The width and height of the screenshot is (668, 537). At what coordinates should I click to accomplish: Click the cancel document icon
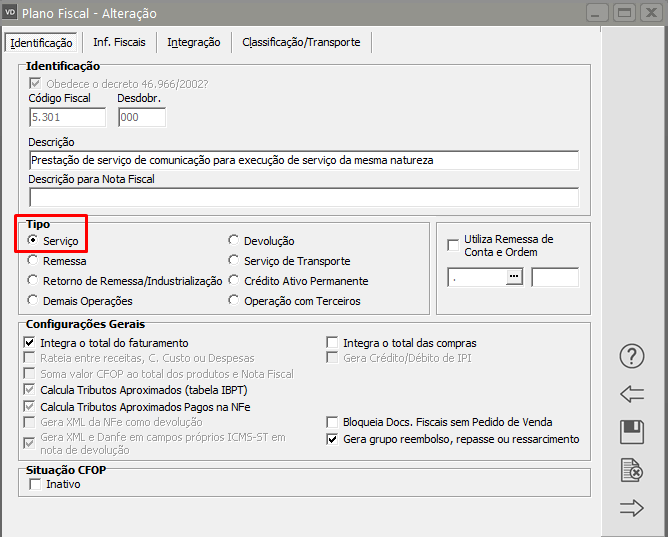632,469
